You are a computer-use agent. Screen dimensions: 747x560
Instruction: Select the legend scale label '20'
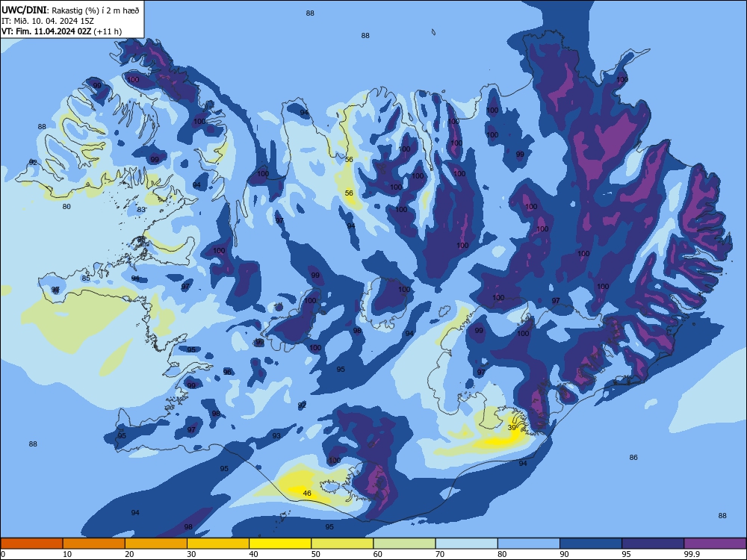[x=129, y=554]
